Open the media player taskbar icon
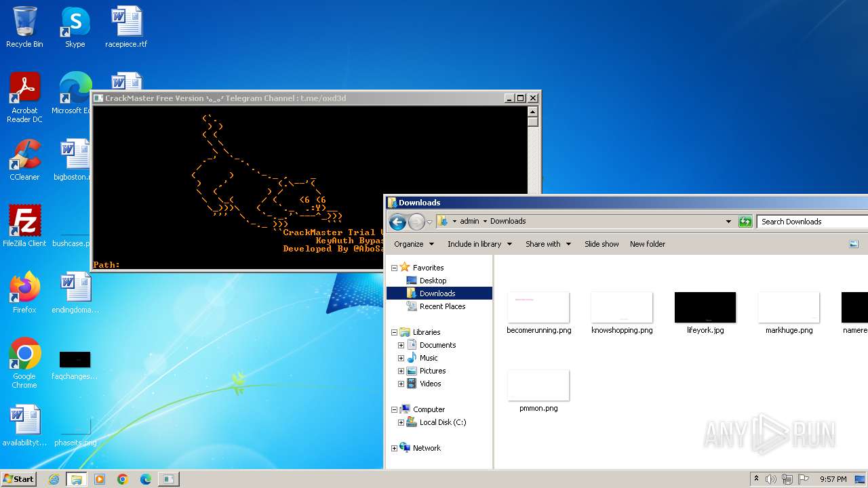 [x=100, y=479]
